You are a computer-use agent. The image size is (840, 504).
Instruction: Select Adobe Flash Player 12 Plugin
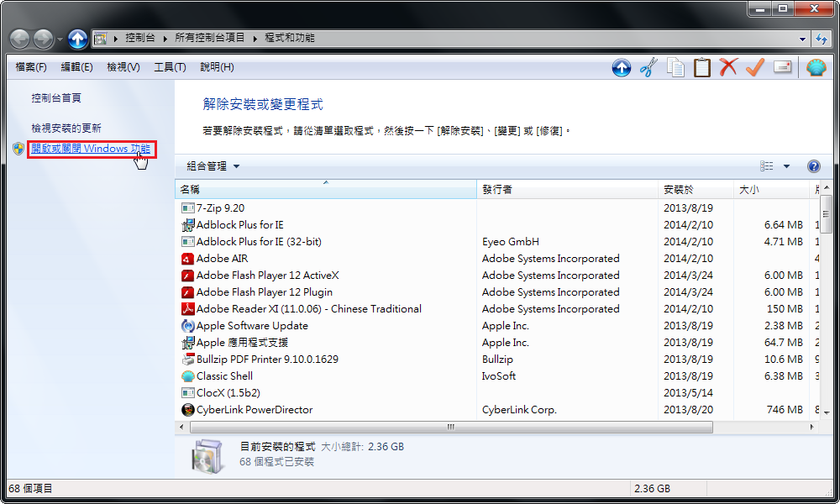click(x=264, y=292)
